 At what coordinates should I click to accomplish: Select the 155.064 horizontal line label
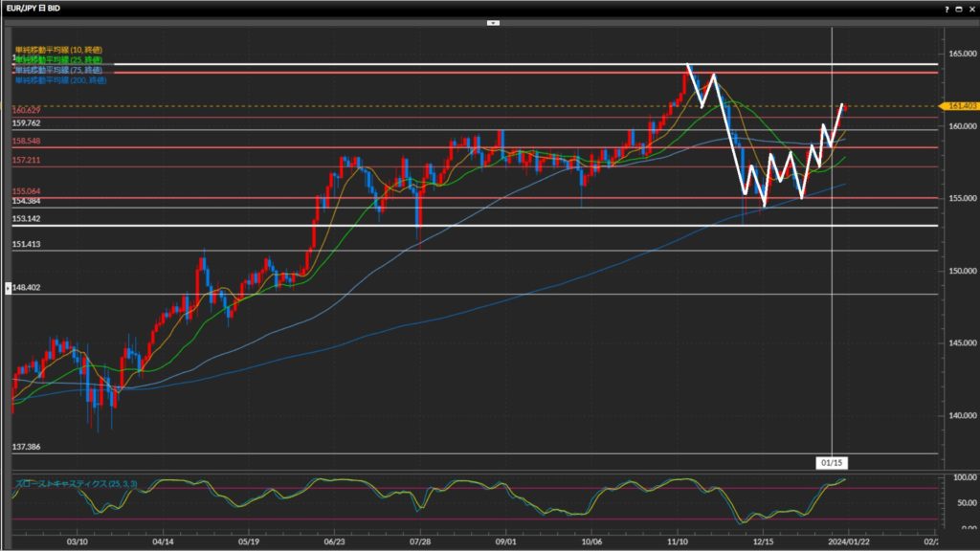[x=26, y=191]
